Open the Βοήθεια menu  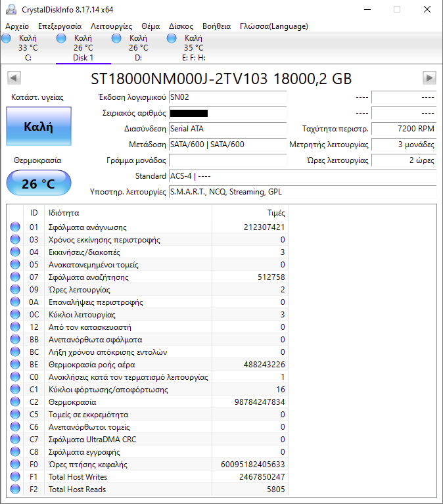(x=216, y=26)
